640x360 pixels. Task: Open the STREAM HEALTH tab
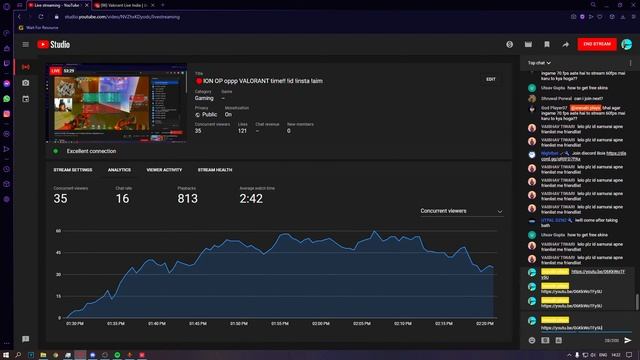click(x=215, y=170)
